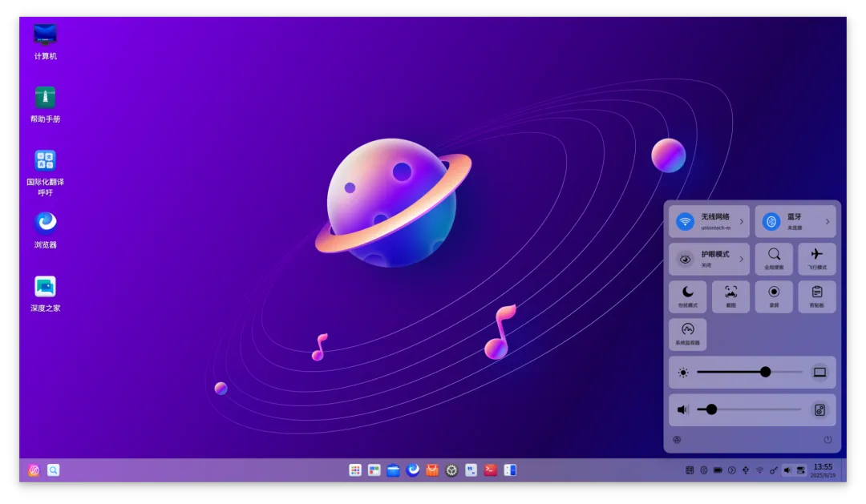Toggle the blue Bluetooth circle icon
The height and width of the screenshot is (504, 866).
click(x=771, y=221)
